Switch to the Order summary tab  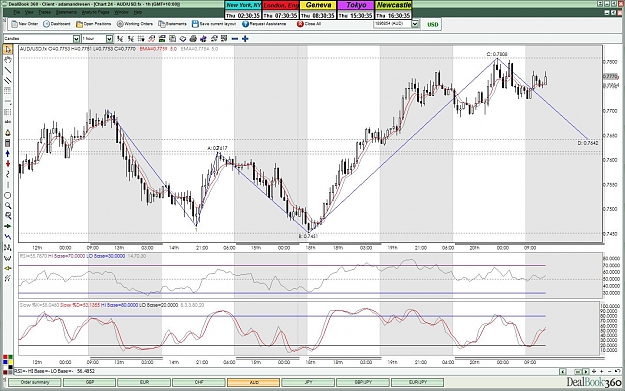pyautogui.click(x=35, y=382)
